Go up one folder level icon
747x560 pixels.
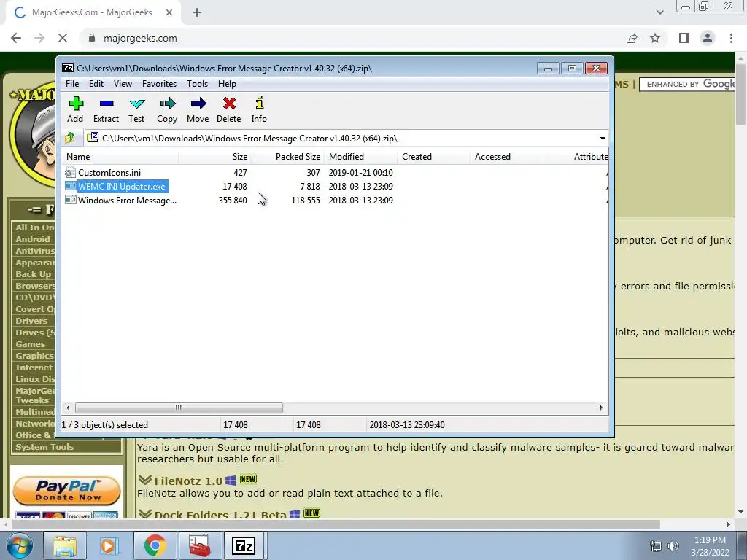70,138
